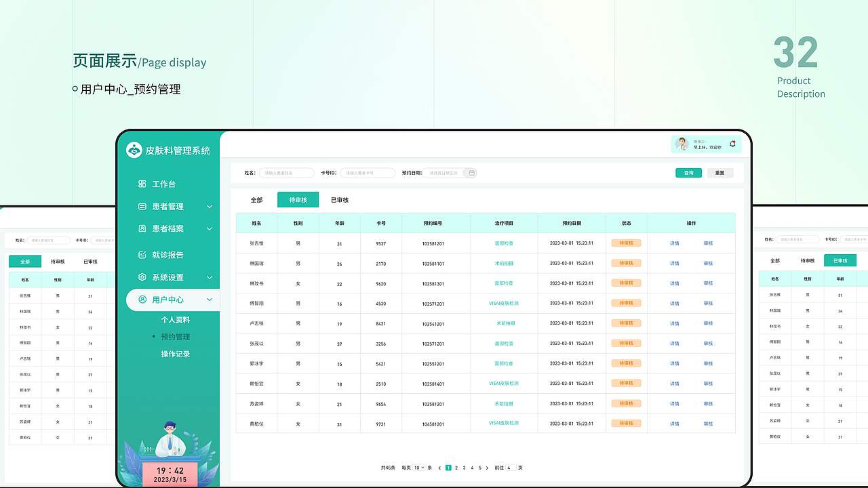Open 详情 for patient 傅智翔
Viewport: 868px width, 488px height.
675,304
